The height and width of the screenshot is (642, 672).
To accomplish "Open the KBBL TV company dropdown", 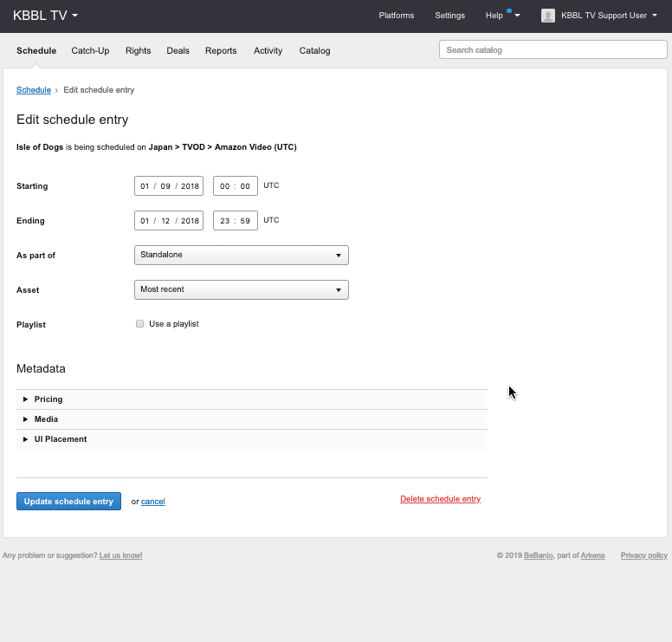I will [x=45, y=16].
